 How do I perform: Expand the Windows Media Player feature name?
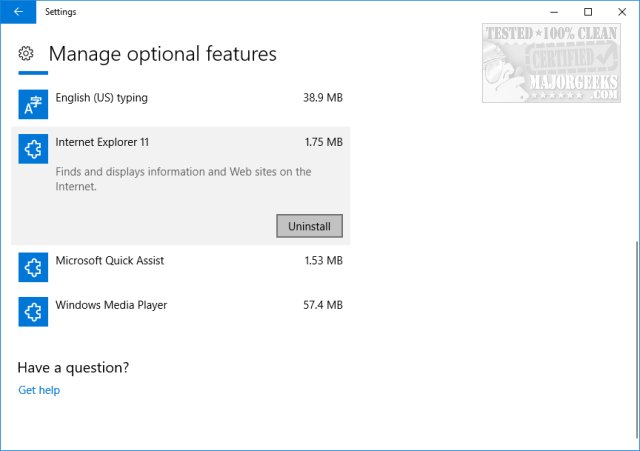click(x=111, y=305)
